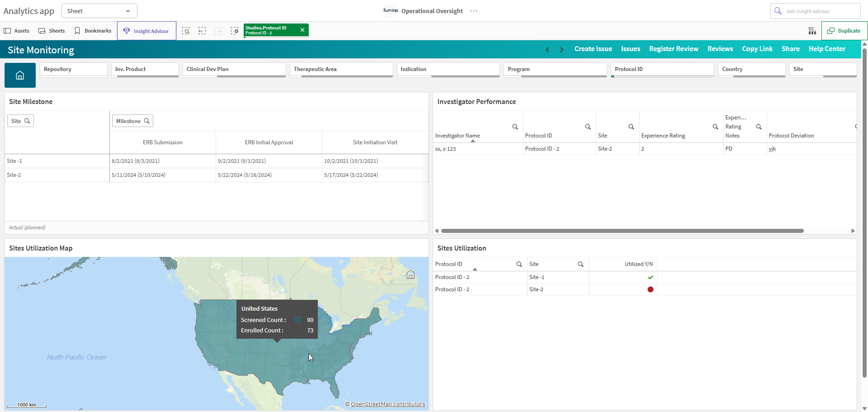Screen dimensions: 868x412
Task: Search the Investigator Name column
Action: pyautogui.click(x=515, y=127)
